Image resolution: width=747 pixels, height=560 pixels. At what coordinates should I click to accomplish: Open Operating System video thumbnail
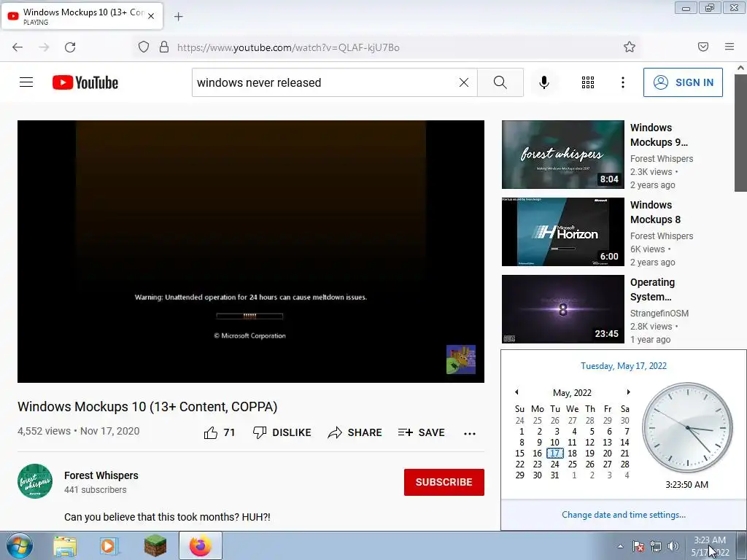click(x=562, y=308)
